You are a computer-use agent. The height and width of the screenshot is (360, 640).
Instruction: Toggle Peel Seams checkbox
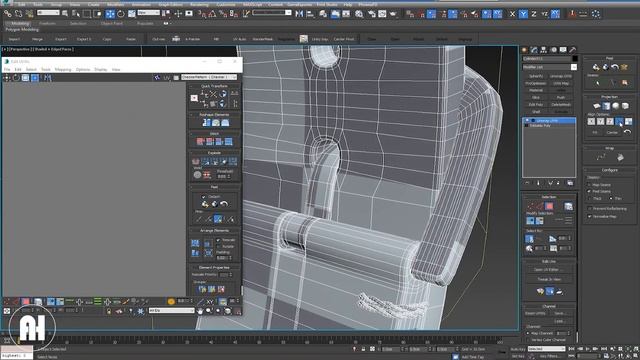[x=589, y=191]
